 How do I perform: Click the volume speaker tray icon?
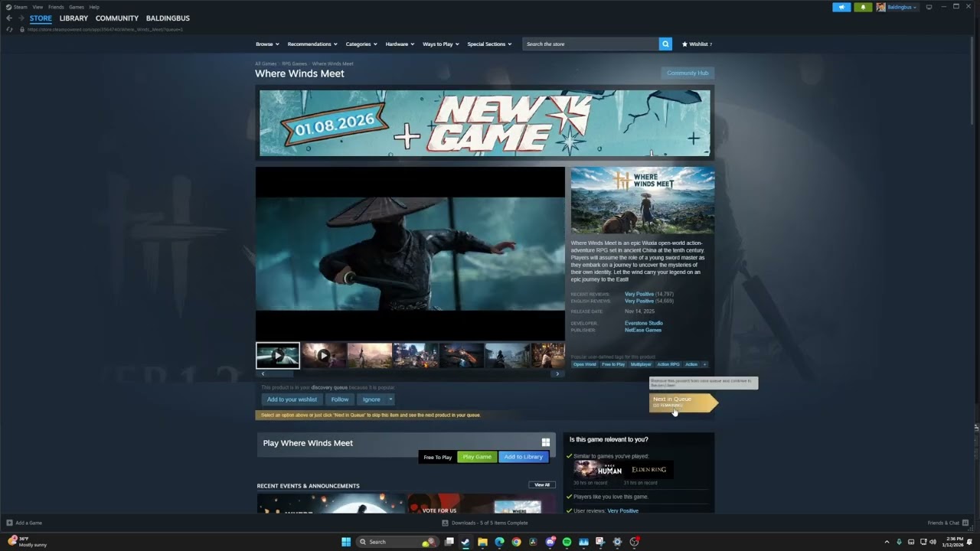[x=933, y=542]
